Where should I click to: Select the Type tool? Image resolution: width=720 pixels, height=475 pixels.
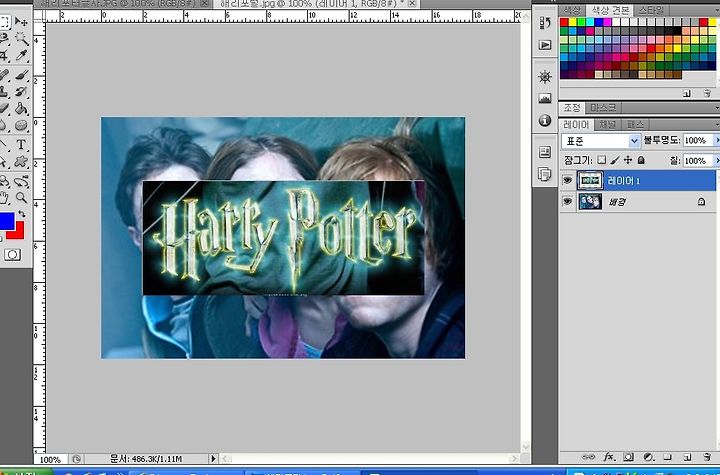point(21,145)
